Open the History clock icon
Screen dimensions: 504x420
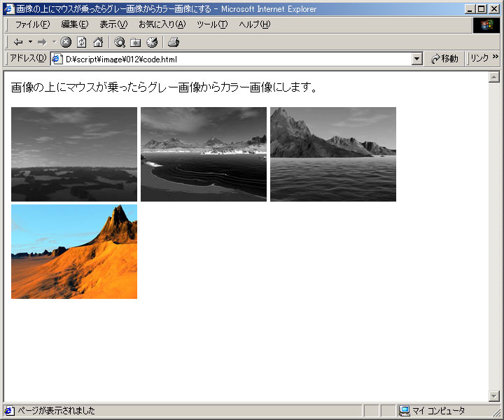click(x=152, y=42)
